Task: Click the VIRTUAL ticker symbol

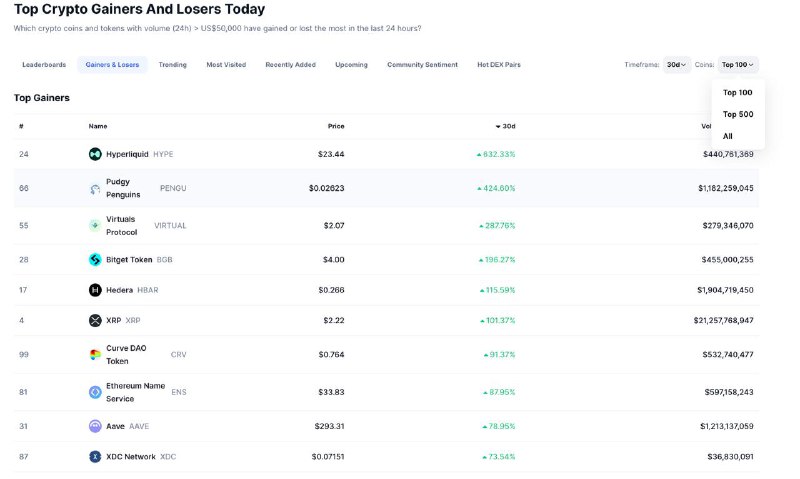Action: click(x=170, y=225)
